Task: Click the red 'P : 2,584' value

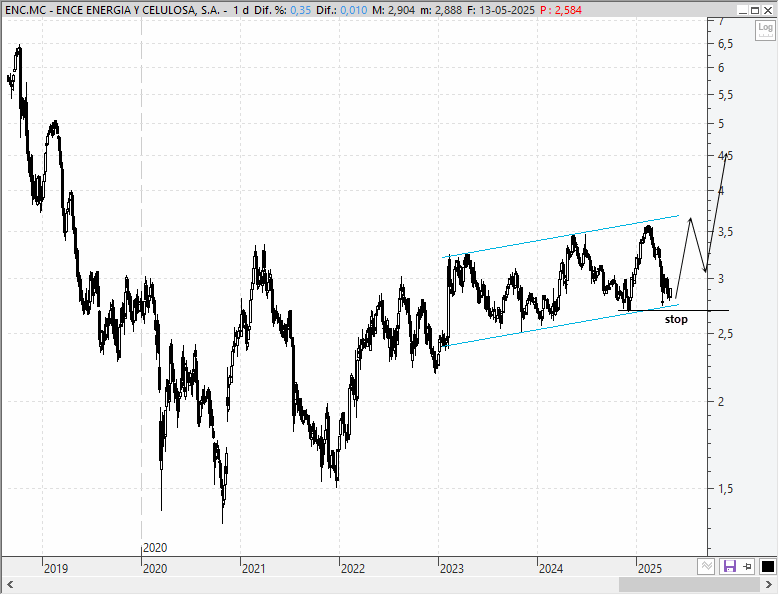Action: point(561,10)
